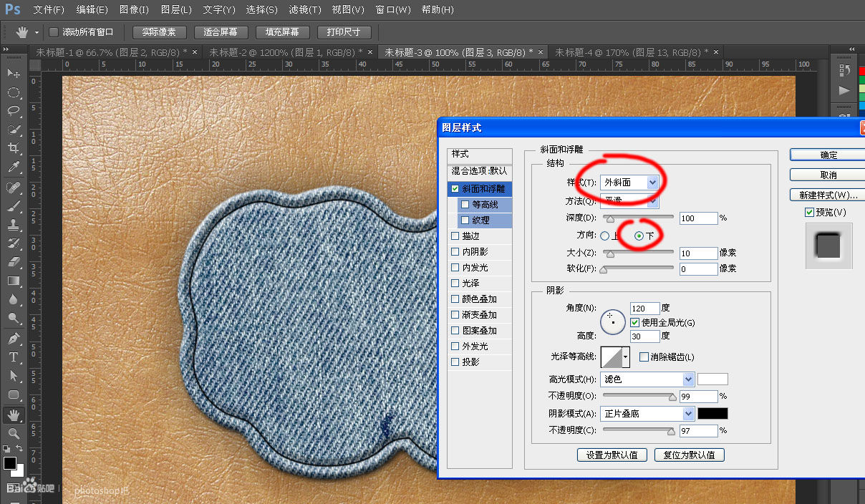This screenshot has height=504, width=865.
Task: Select the Eyedropper tool
Action: [13, 167]
